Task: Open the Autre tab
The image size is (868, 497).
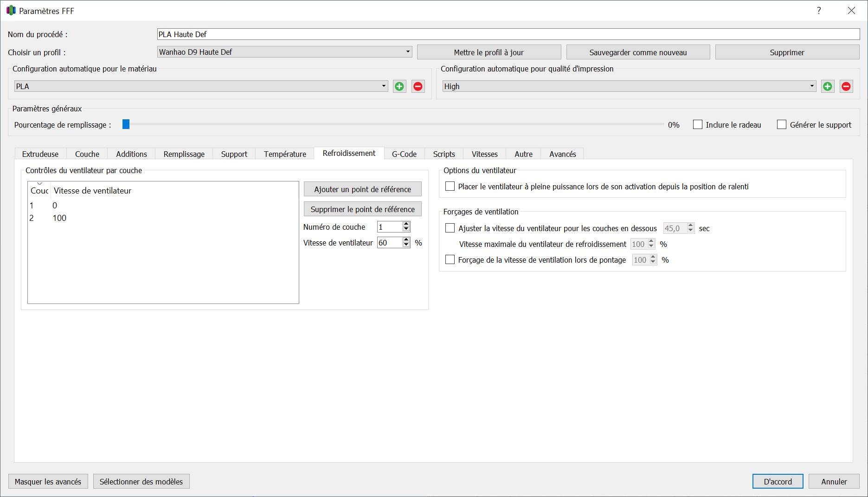Action: tap(523, 154)
